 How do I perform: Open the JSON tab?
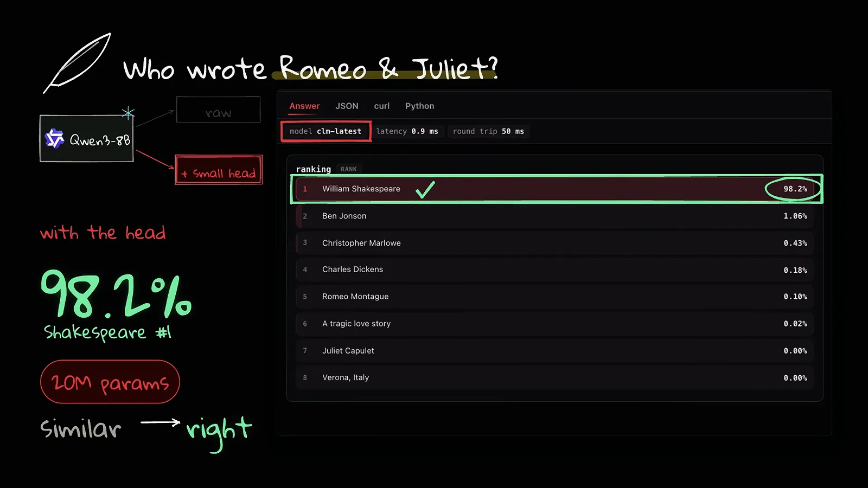(347, 106)
